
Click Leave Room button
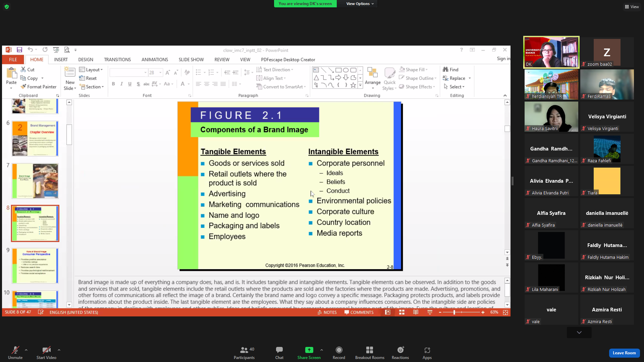tap(624, 353)
